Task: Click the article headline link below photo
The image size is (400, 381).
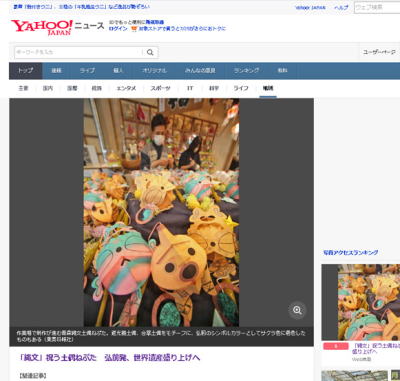Action: pyautogui.click(x=110, y=358)
